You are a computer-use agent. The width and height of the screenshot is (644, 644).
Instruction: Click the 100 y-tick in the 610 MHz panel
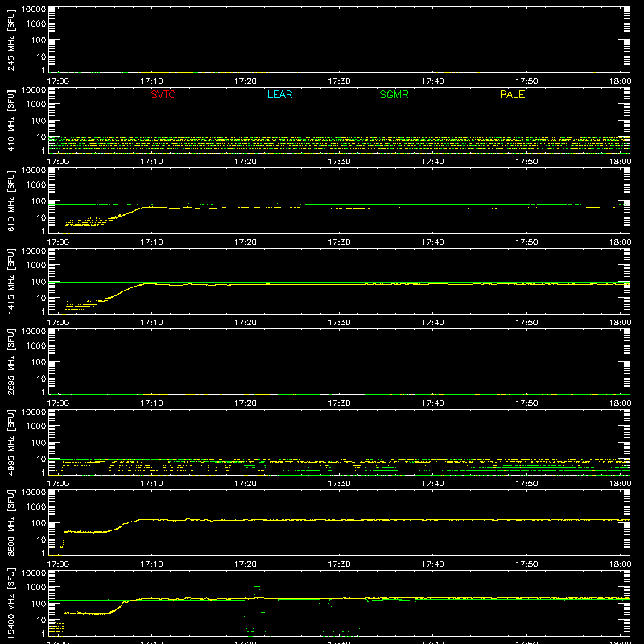point(39,201)
